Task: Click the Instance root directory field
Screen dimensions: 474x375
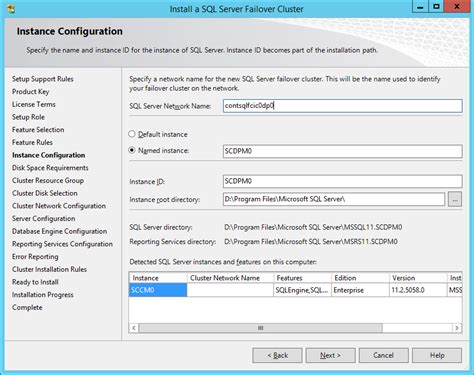Action: [x=334, y=199]
